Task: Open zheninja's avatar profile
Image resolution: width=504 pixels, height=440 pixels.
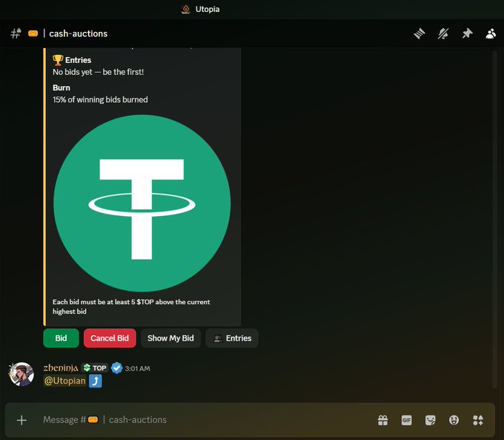Action: pyautogui.click(x=21, y=374)
